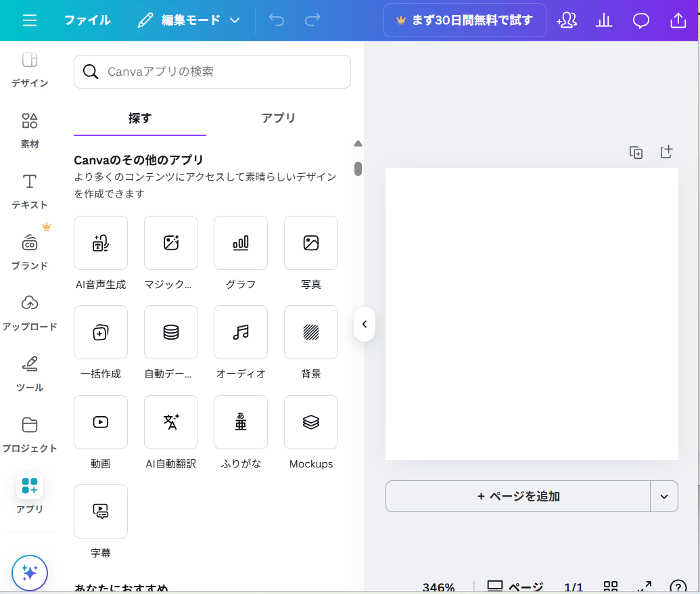Start the まず30日間無料で試す trial
Viewport: 700px width, 594px height.
(x=465, y=20)
